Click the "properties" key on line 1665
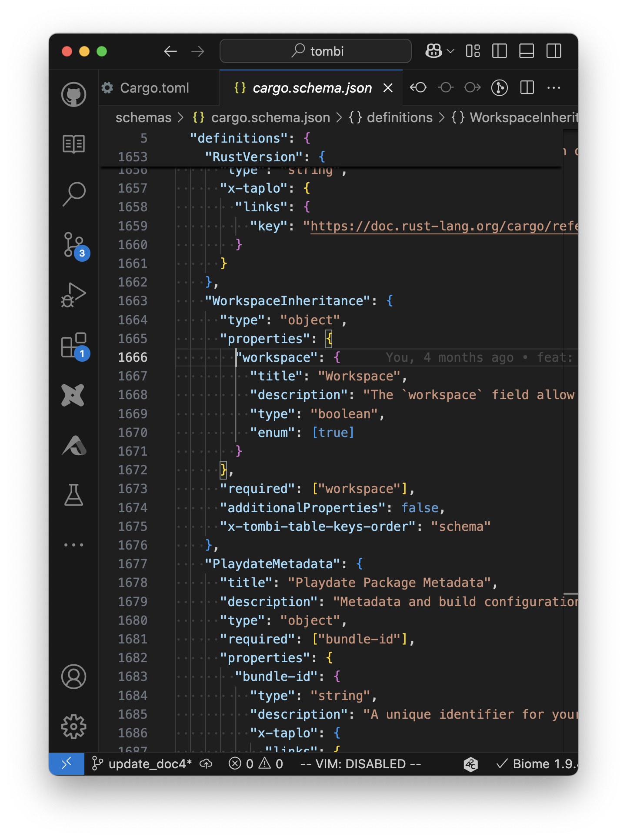Image resolution: width=627 pixels, height=840 pixels. 265,339
